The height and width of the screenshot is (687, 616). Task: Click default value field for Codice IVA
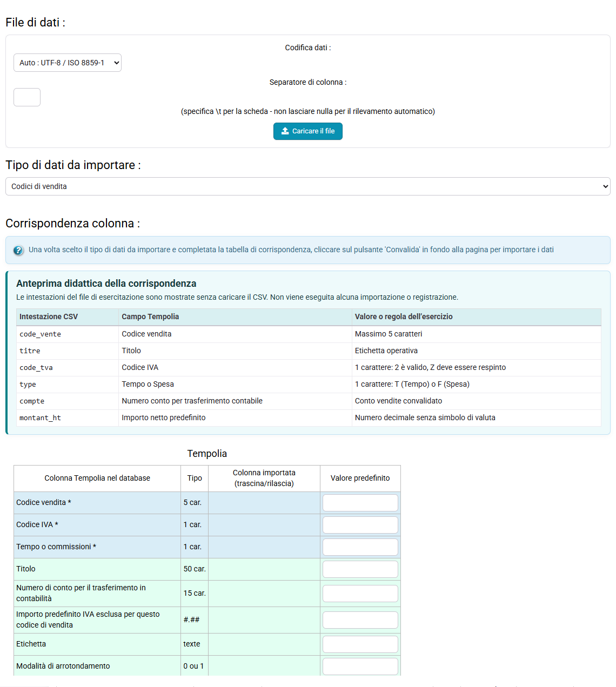pyautogui.click(x=360, y=525)
